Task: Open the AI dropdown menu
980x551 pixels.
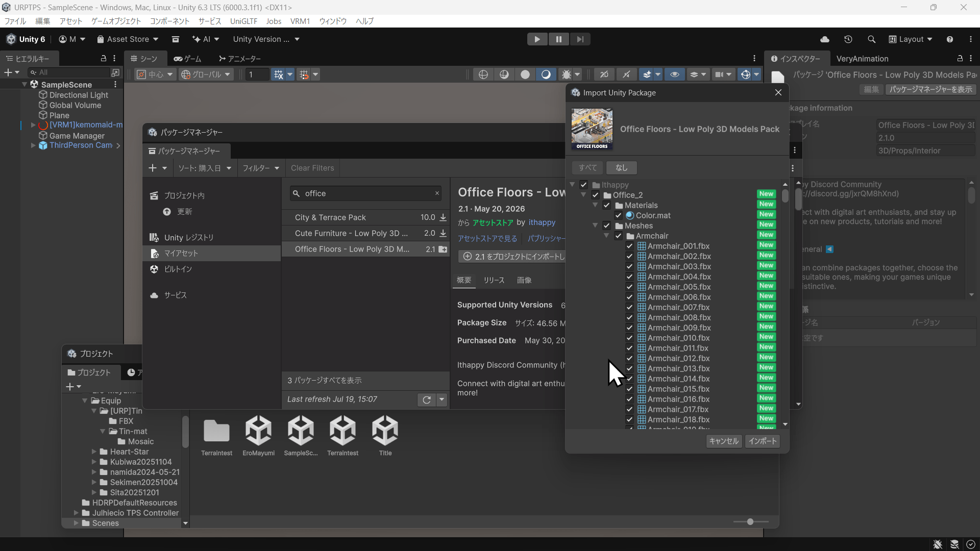Action: [206, 39]
